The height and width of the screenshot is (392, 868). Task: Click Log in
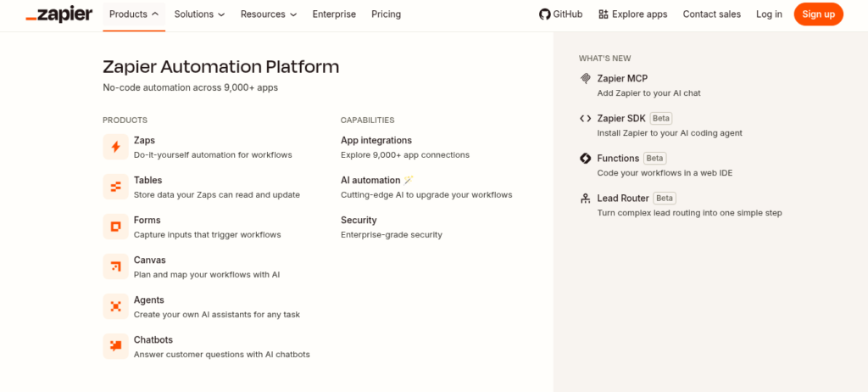[770, 14]
